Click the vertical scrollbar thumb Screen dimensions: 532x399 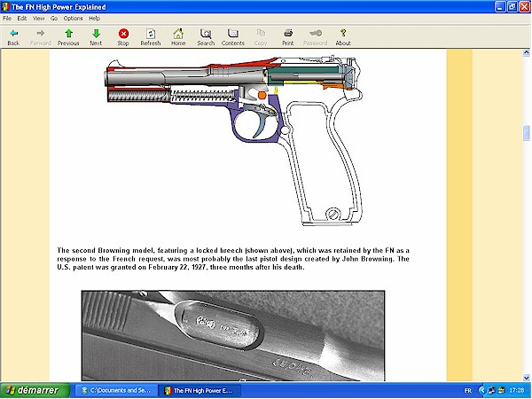click(x=526, y=133)
